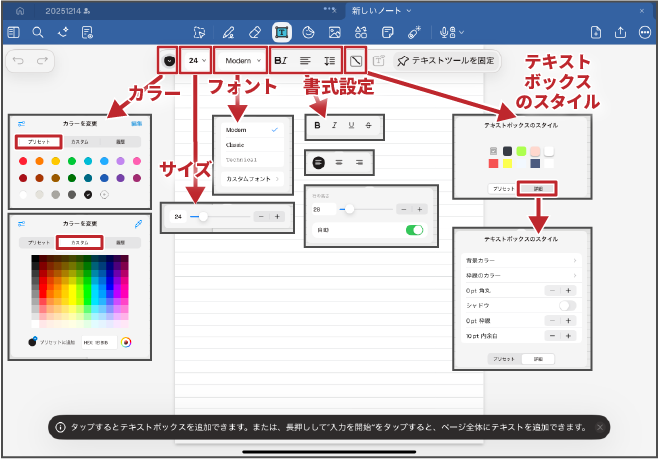Screen dimensions: 659x459
Task: Click the redo arrow
Action: click(x=42, y=61)
